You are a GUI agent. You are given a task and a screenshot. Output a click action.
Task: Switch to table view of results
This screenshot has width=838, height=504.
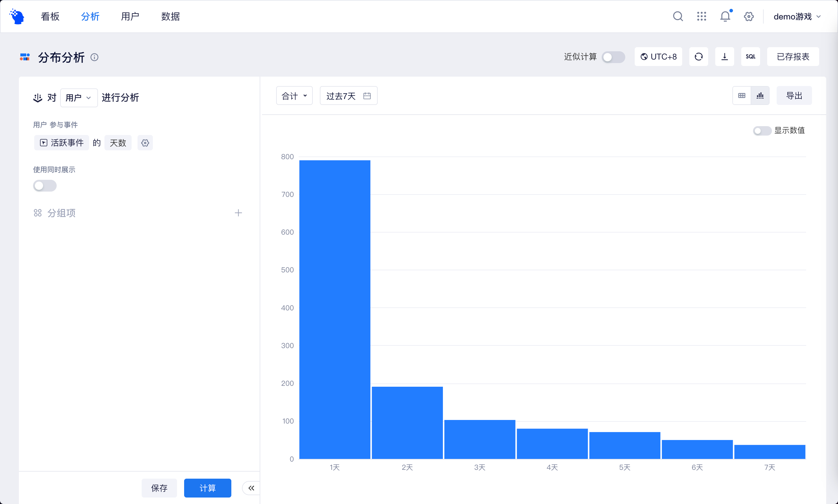[742, 95]
